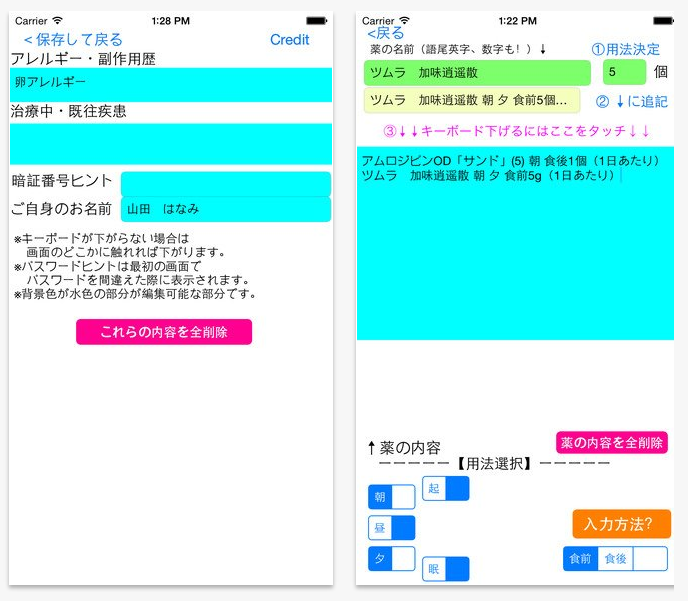Select the empty 治療中・既往疾患 field

[171, 144]
